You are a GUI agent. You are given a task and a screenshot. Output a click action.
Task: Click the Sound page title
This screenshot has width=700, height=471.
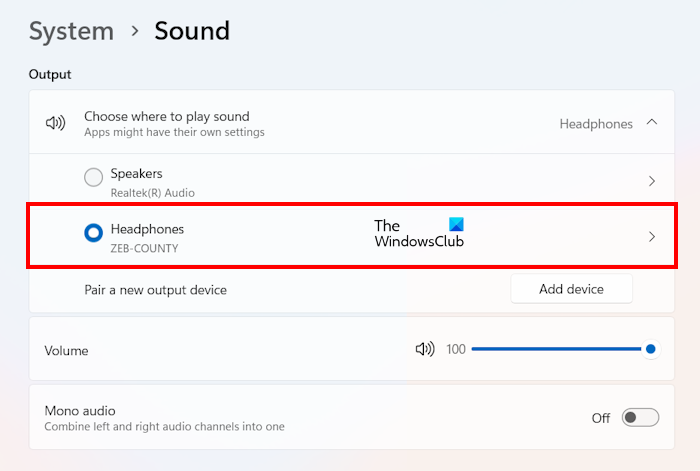(x=192, y=31)
